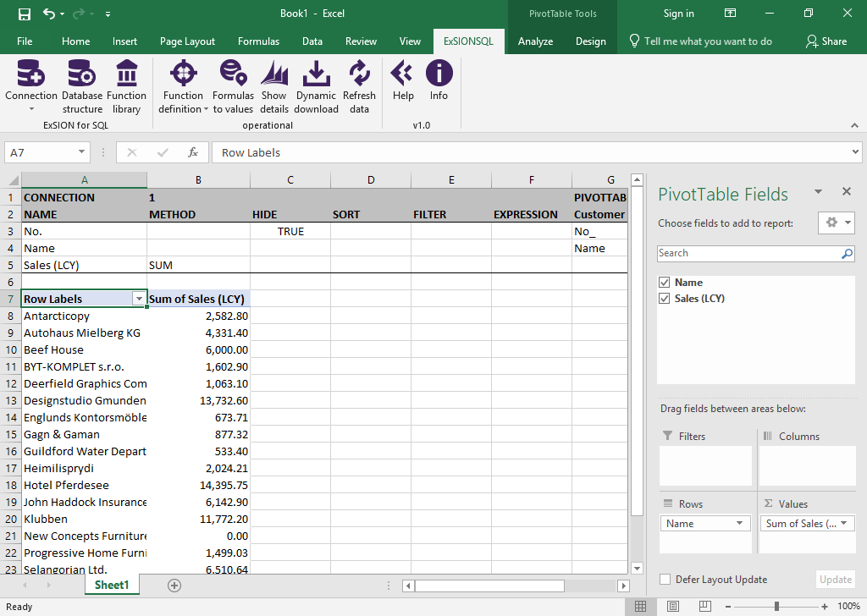Viewport: 867px width, 616px height.
Task: Click Share button
Action: click(826, 41)
